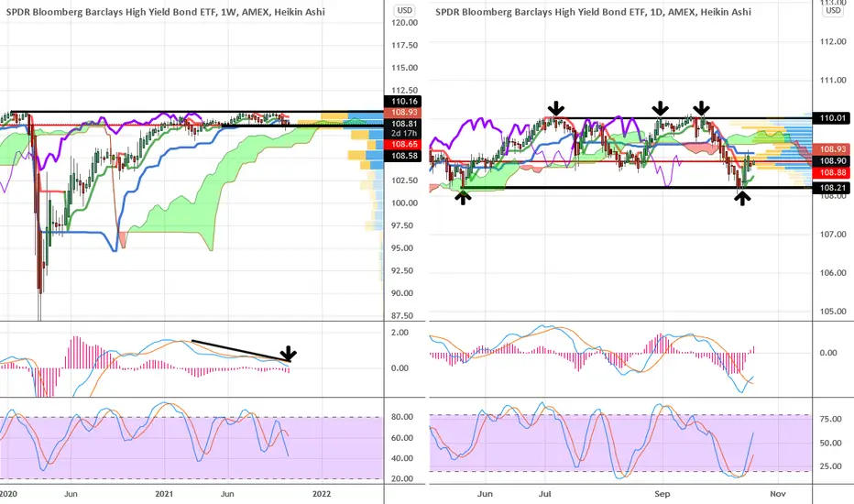Click the 40.00 stochastic scale value
This screenshot has height=504, width=854.
pyautogui.click(x=402, y=458)
